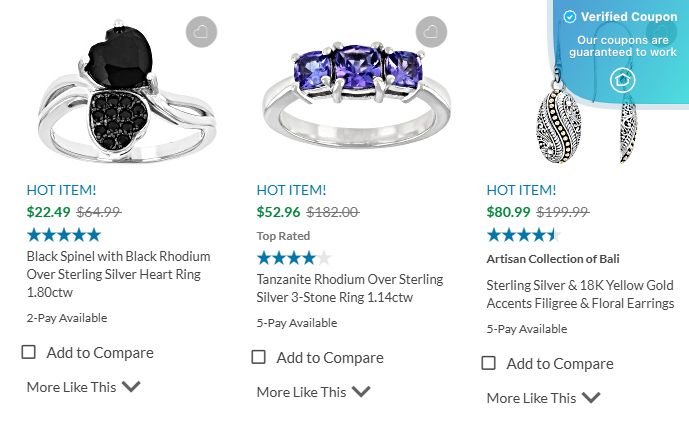The height and width of the screenshot is (434, 689).
Task: Expand More Like This under heart ring
Action: click(x=84, y=386)
